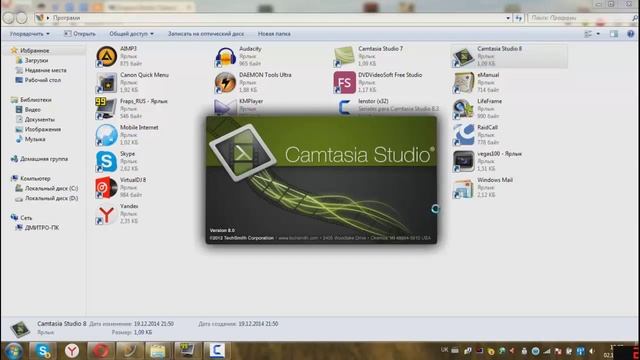Select Компьютер in the navigation pane

point(35,178)
